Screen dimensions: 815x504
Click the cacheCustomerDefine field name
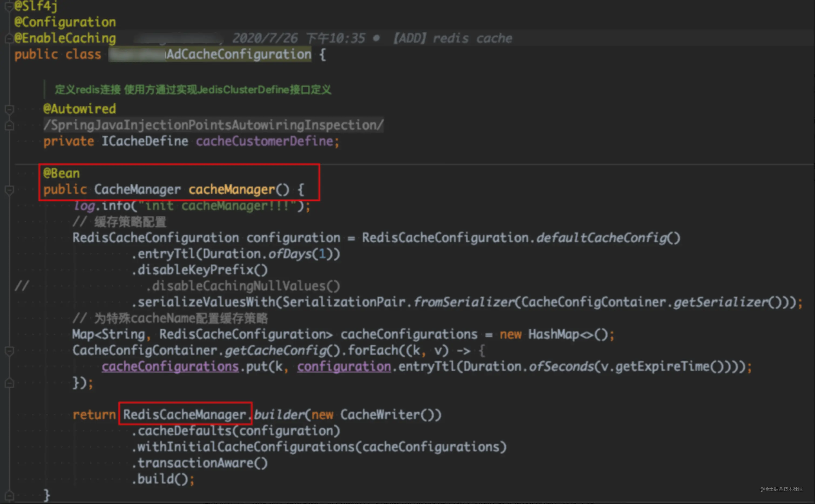click(x=264, y=141)
